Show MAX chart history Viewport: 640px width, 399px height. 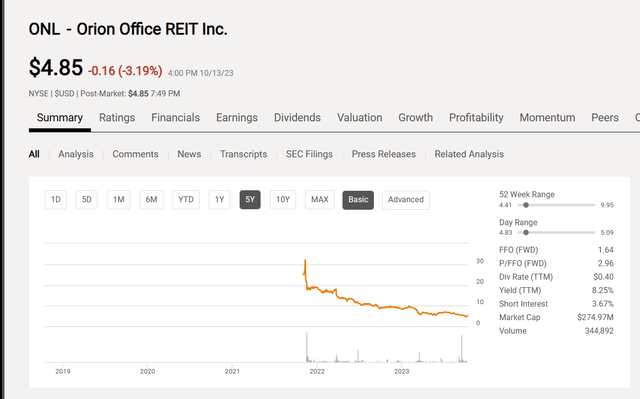(320, 200)
